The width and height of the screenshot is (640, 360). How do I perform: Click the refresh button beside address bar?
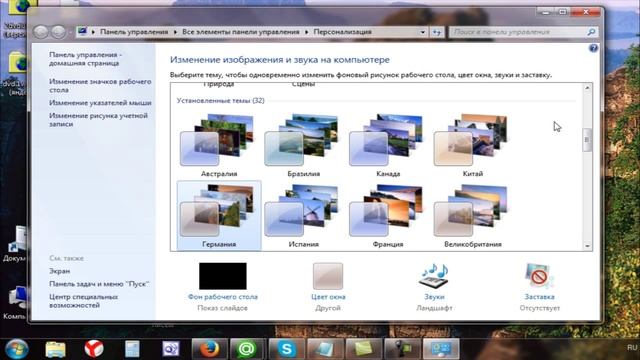(x=437, y=32)
